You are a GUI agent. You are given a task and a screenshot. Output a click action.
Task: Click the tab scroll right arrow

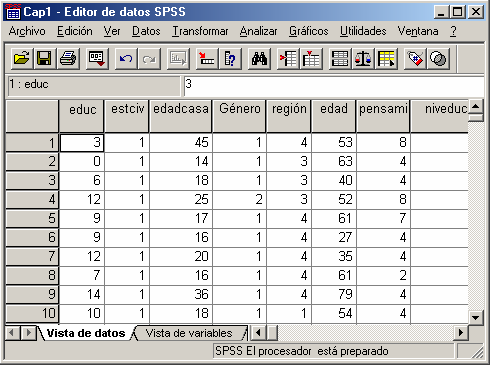29,333
